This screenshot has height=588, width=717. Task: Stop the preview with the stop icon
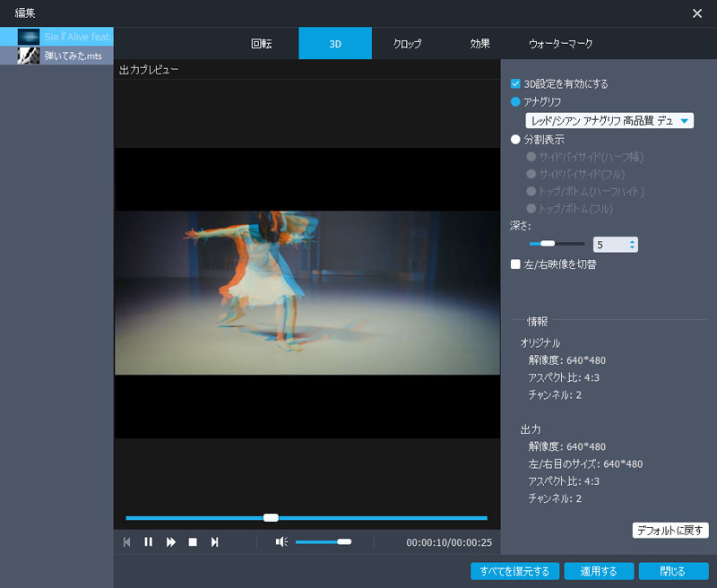(192, 541)
